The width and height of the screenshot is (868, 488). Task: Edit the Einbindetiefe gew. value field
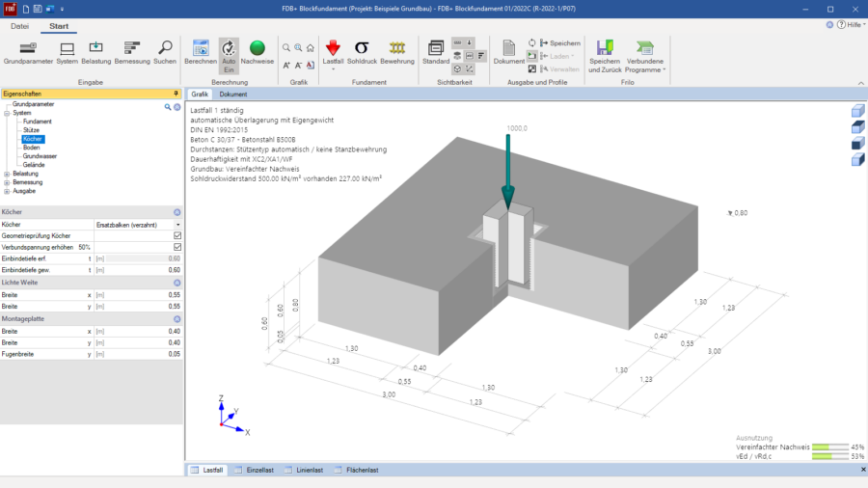(138, 270)
